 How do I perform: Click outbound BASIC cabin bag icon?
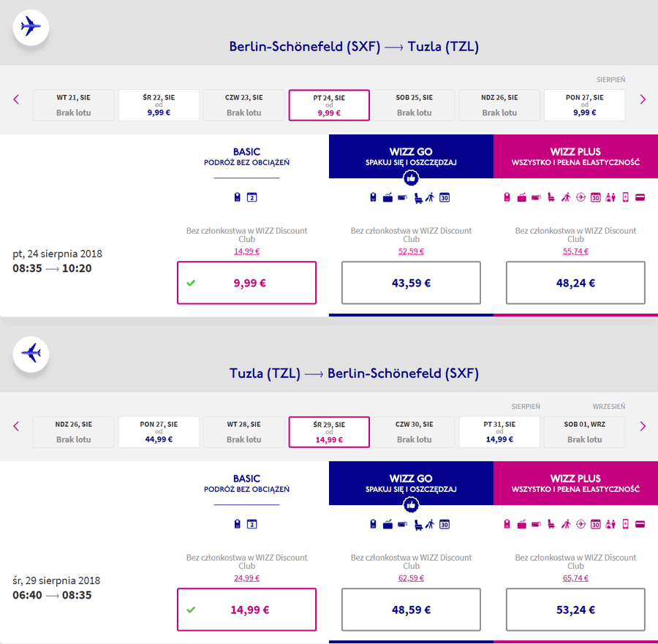click(237, 197)
